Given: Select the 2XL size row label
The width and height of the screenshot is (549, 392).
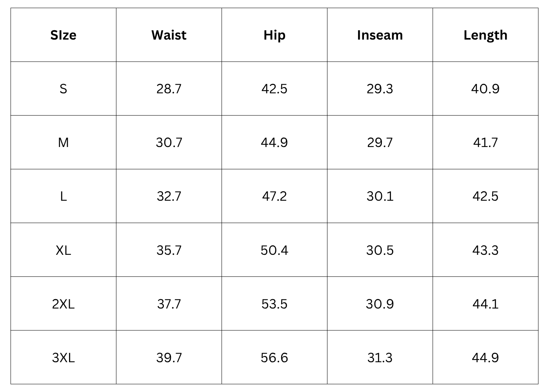Looking at the screenshot, I should click(x=63, y=304).
